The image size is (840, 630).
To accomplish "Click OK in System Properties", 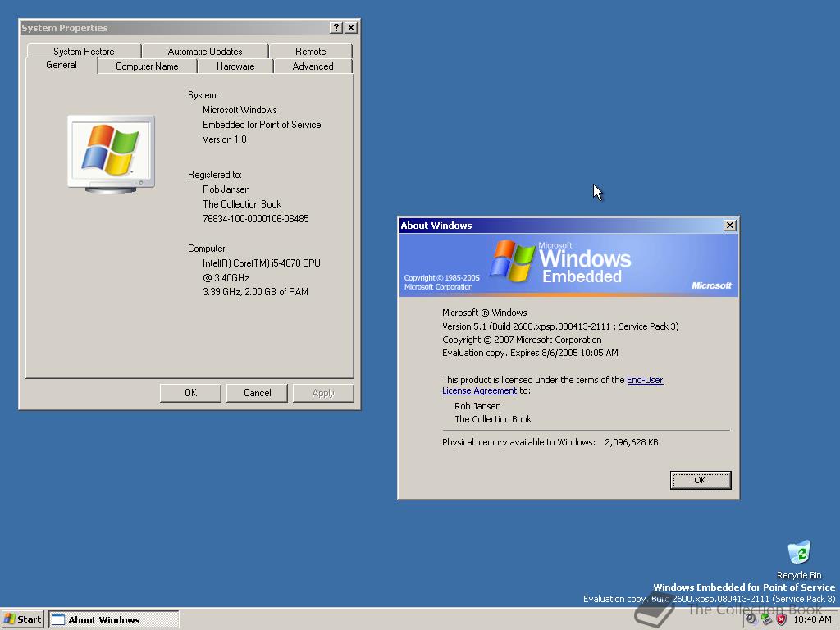I will click(190, 393).
